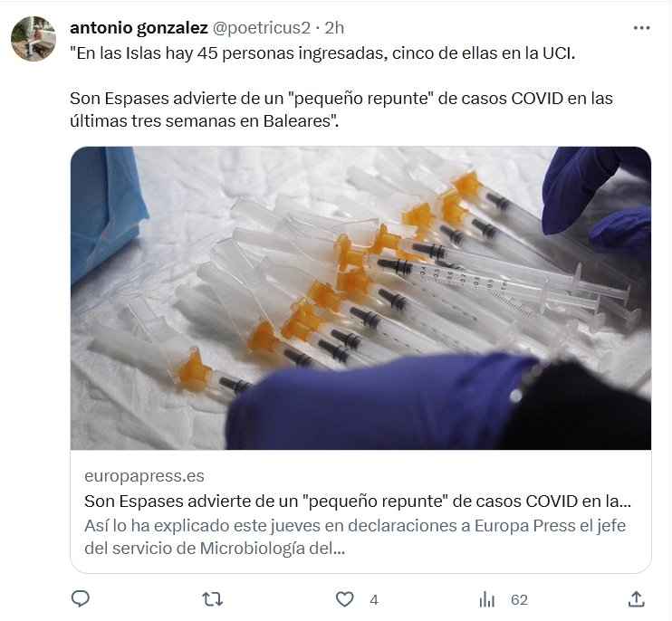The image size is (672, 621).
Task: Select the tweet paragraph mentioning pequeño repunte
Action: (x=341, y=110)
